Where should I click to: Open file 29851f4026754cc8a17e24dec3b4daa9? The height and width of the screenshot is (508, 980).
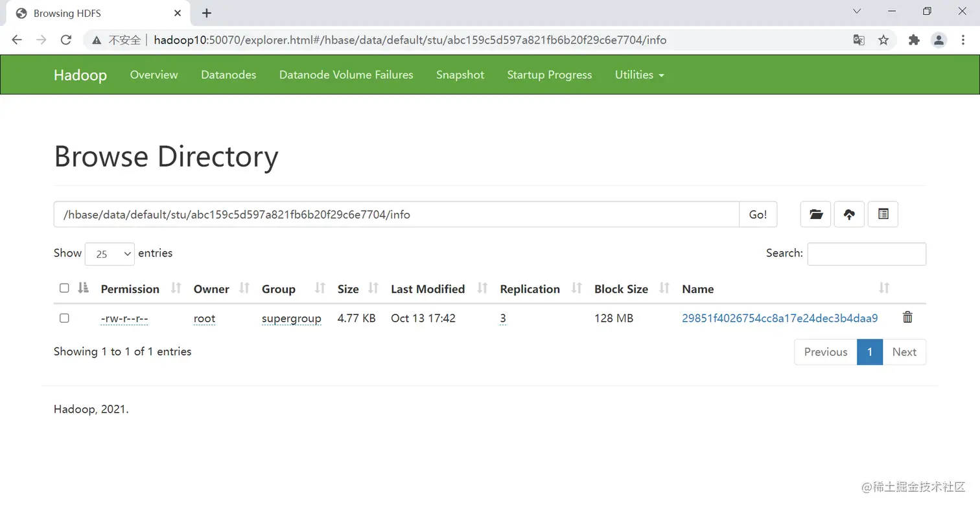click(780, 318)
